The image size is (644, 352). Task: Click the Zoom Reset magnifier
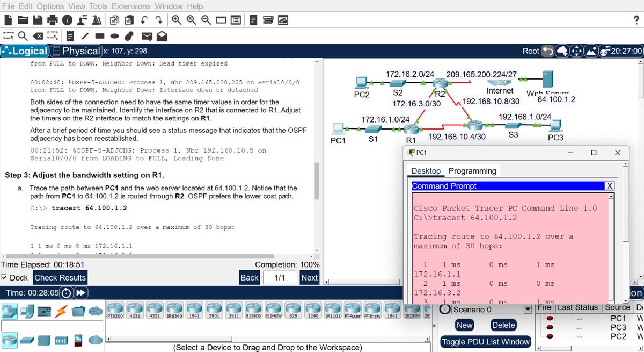click(191, 20)
